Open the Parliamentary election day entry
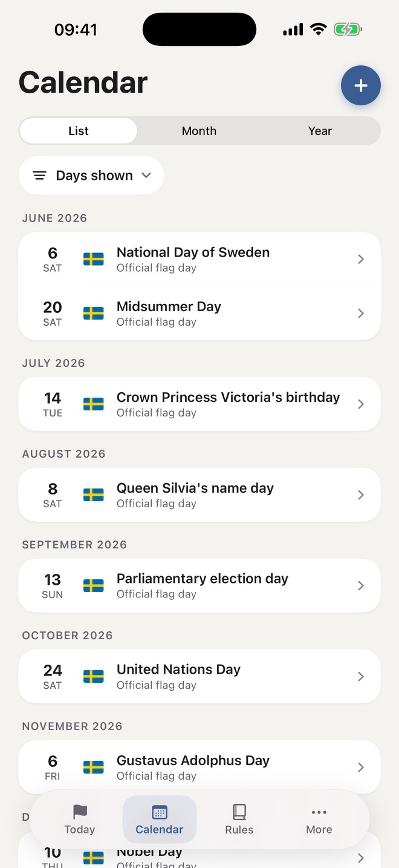 199,585
